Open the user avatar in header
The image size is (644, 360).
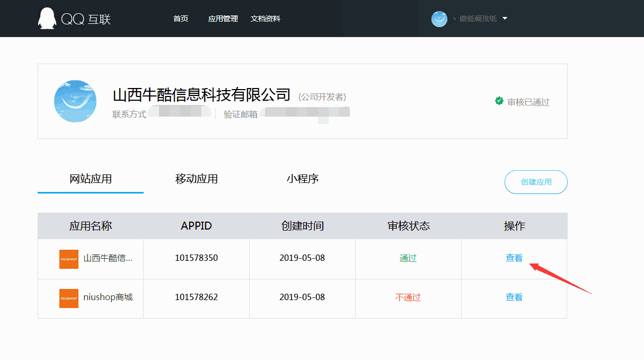pyautogui.click(x=439, y=19)
